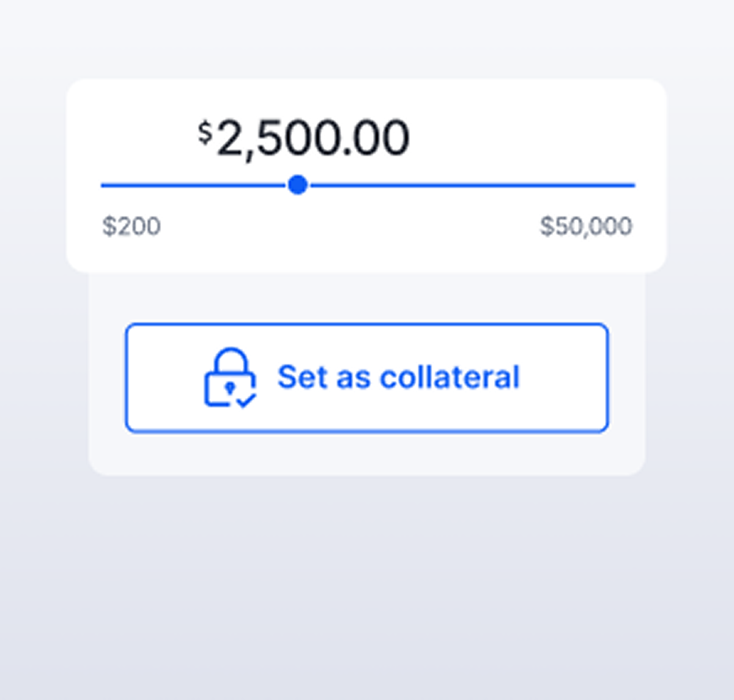The image size is (734, 700).
Task: Click the keyhole of the padlock icon
Action: click(x=229, y=388)
